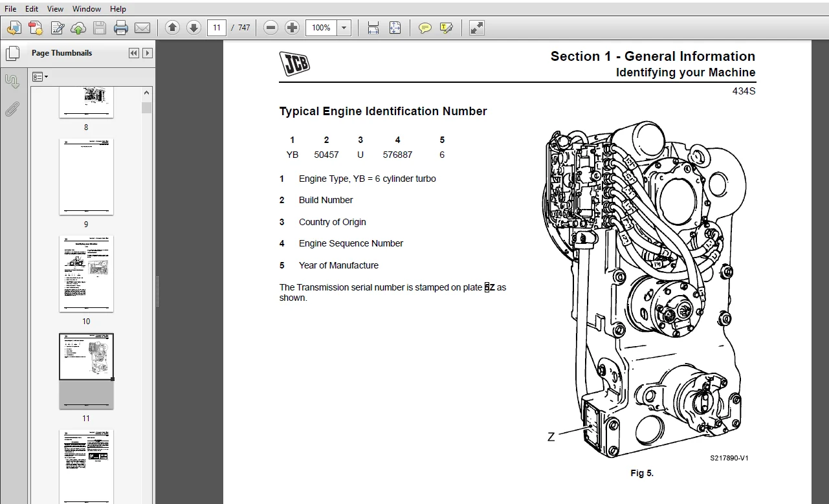Open the Window menu
The width and height of the screenshot is (829, 504).
[87, 9]
